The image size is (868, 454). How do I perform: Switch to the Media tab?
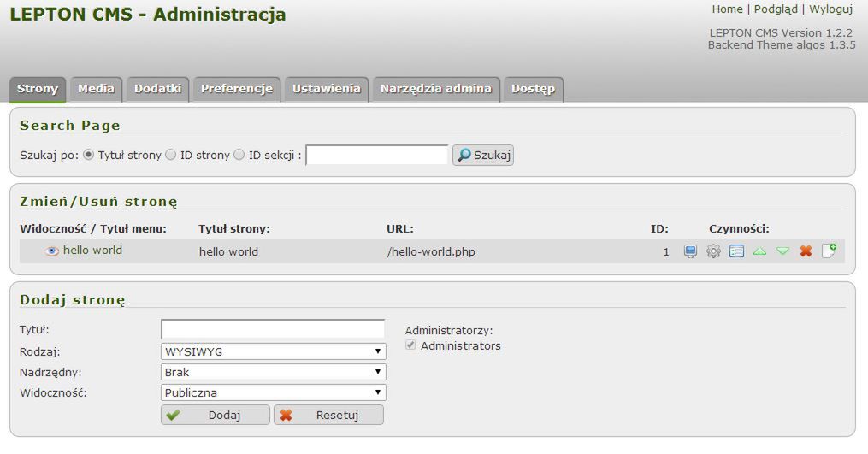[97, 89]
